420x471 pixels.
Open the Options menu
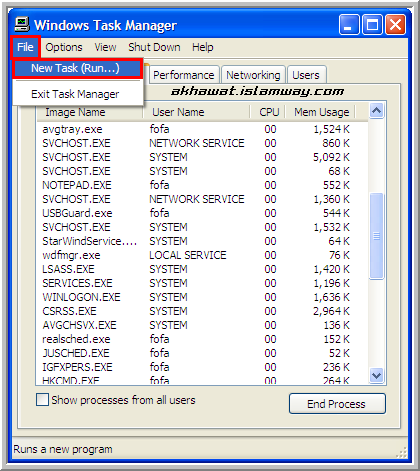[64, 47]
